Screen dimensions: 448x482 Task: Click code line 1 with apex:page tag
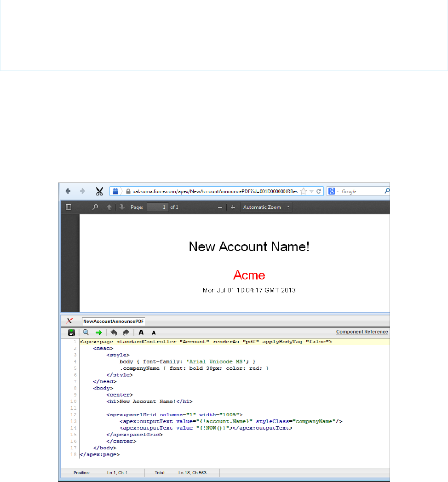click(x=206, y=342)
